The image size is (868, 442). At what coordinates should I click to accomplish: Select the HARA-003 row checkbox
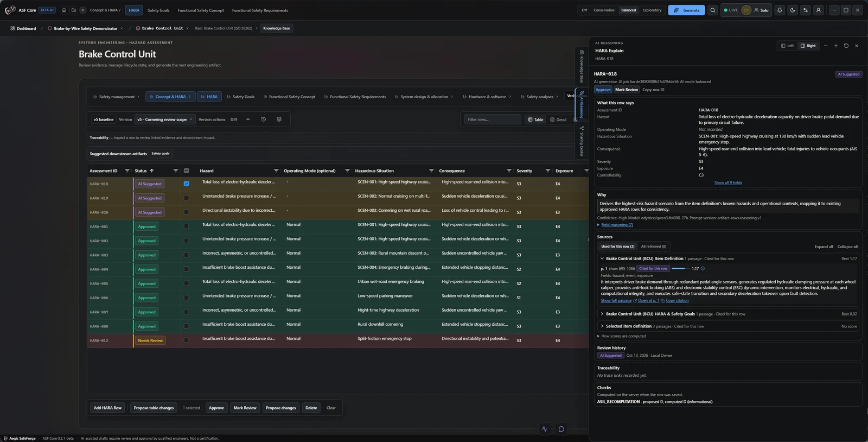coord(186,255)
